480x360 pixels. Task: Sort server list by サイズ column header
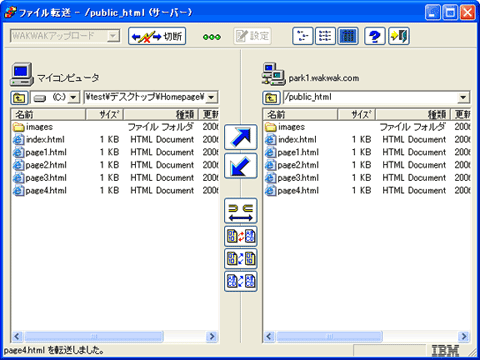[357, 115]
